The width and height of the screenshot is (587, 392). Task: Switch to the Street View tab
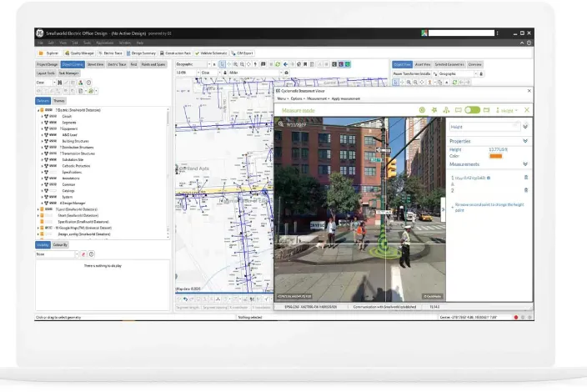point(95,64)
